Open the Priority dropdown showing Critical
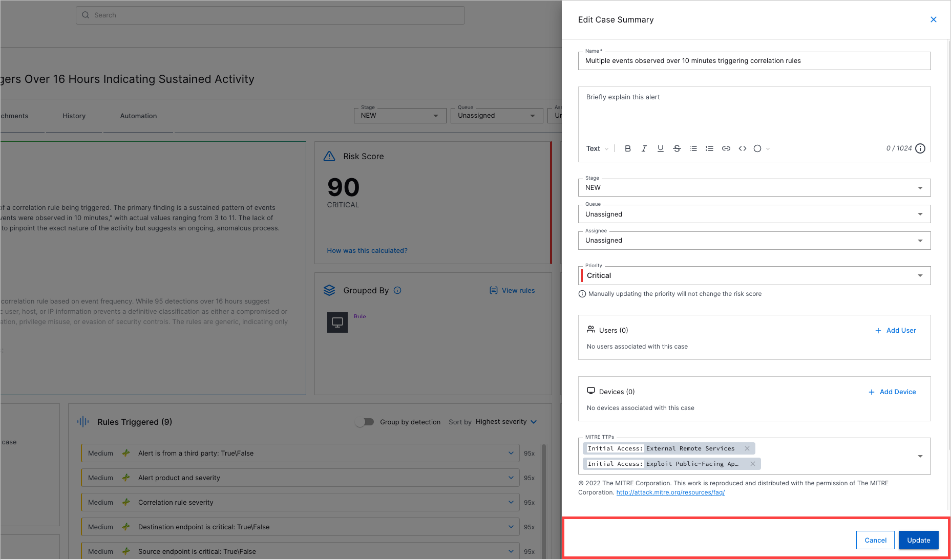 (754, 275)
